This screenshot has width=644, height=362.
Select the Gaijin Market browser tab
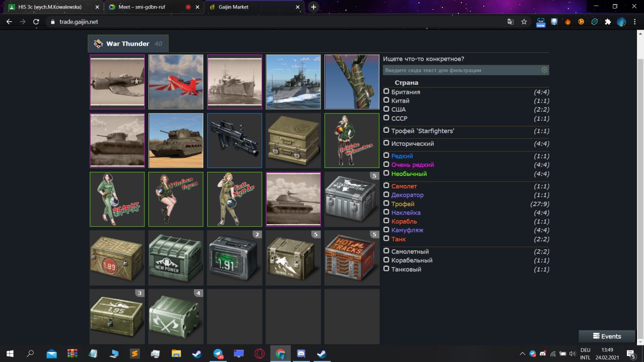[x=254, y=7]
